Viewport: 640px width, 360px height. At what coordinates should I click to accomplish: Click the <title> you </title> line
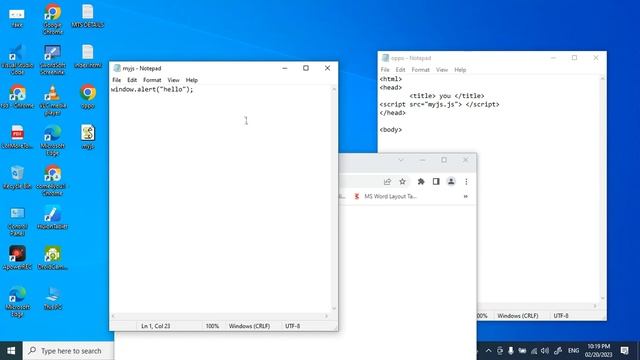(x=447, y=96)
